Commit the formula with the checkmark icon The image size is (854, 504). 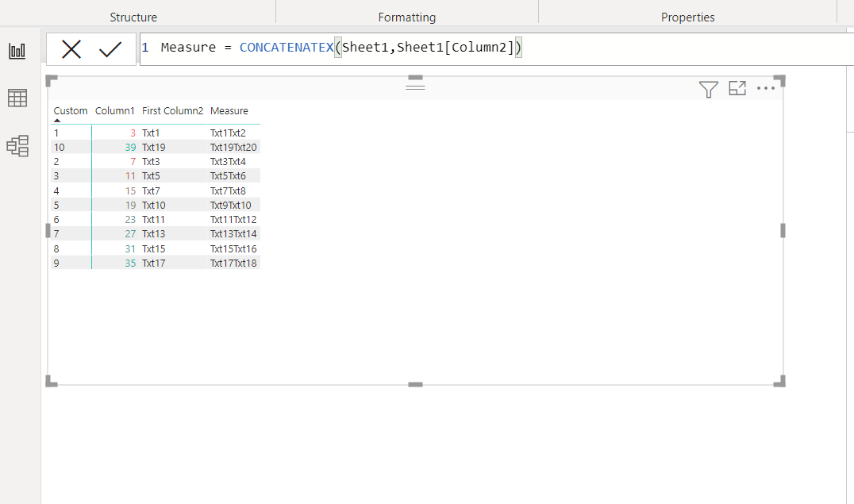coord(110,49)
